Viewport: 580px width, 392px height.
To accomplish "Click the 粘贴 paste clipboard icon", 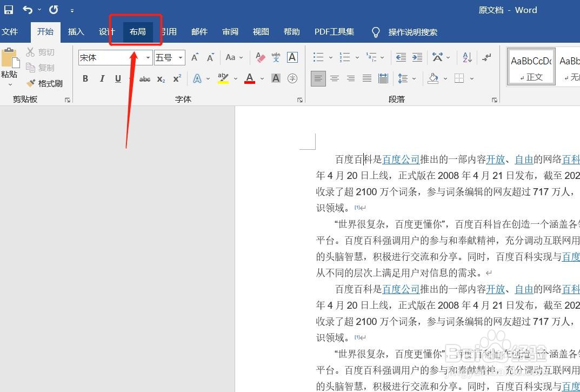I will pos(10,58).
